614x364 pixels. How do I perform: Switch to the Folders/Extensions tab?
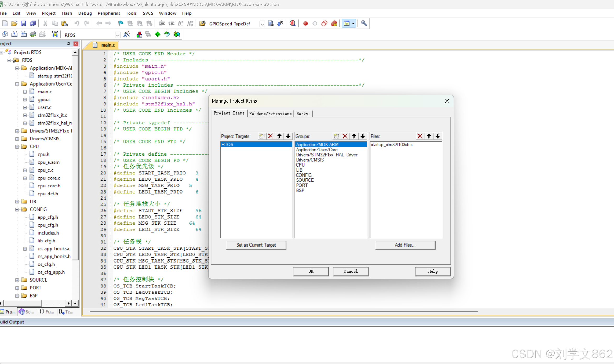point(270,114)
